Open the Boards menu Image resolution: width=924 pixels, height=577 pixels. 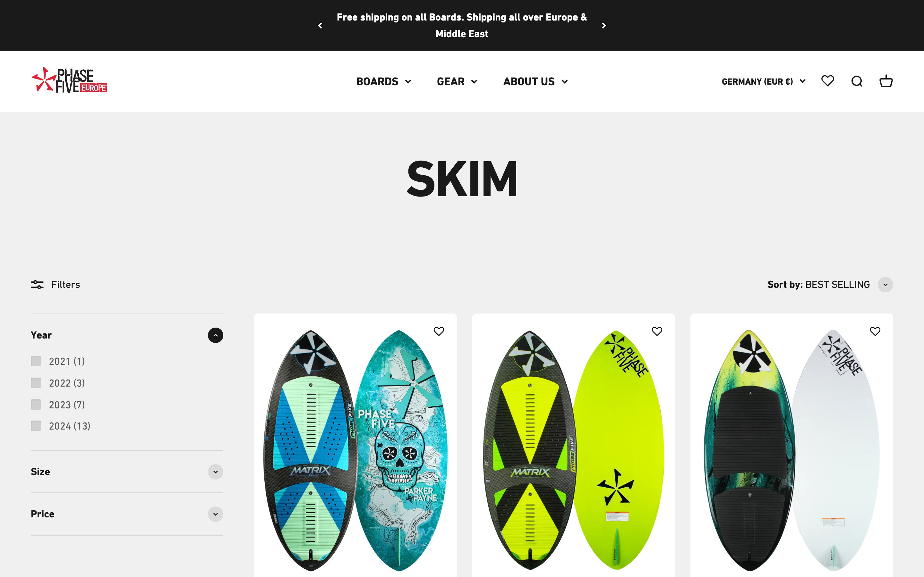click(384, 81)
